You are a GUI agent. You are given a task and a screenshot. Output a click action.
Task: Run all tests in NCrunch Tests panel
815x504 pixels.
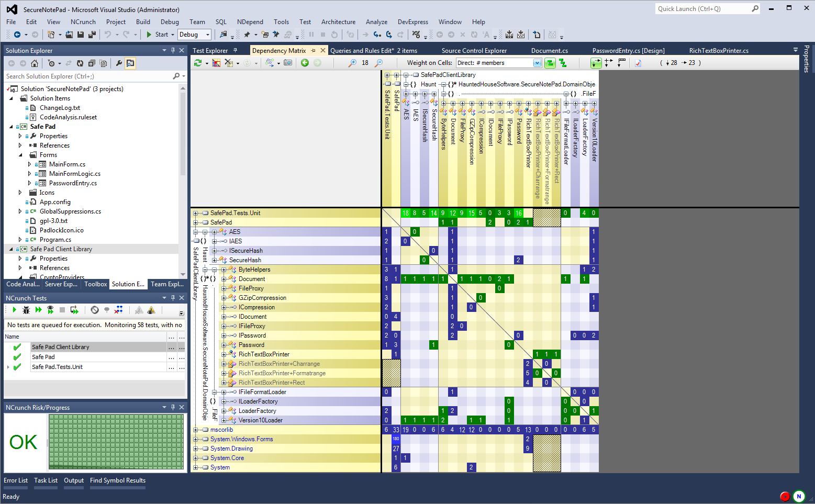(39, 309)
